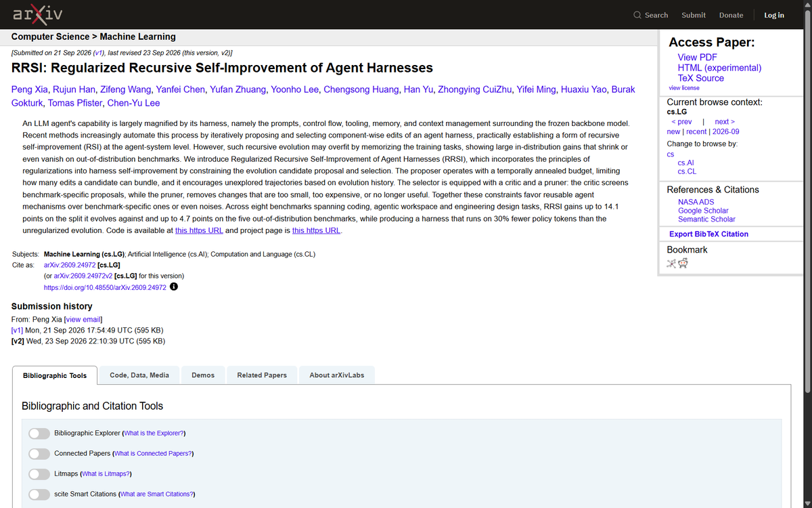Screen dimensions: 812x508
Task: Download TeX Source
Action: pos(701,78)
